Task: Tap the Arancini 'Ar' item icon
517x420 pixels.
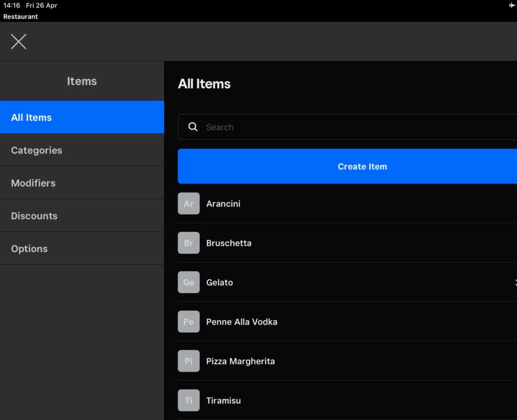Action: tap(189, 204)
